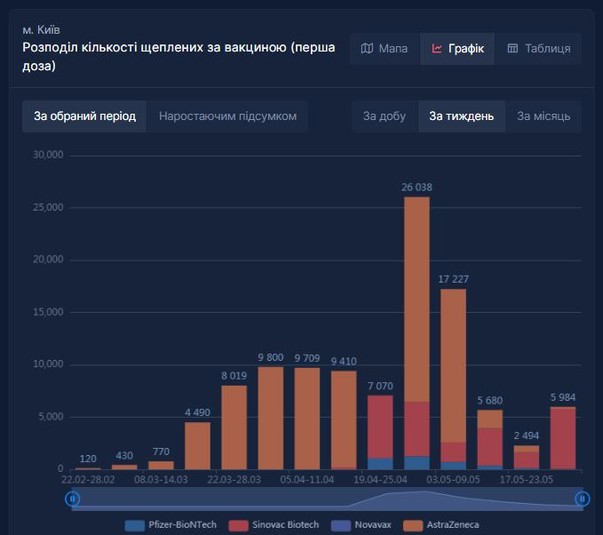The height and width of the screenshot is (535, 603).
Task: Click the map icon in Мапа tab
Action: [x=367, y=49]
